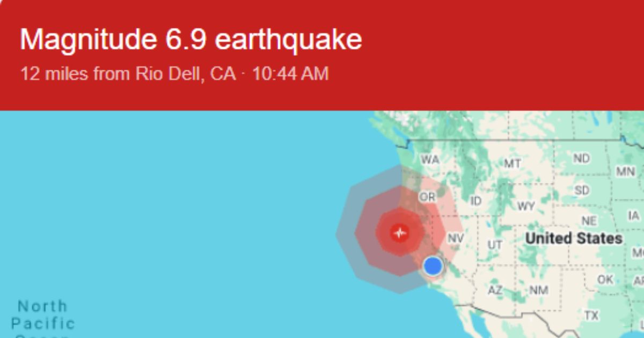This screenshot has height=338, width=644.
Task: Click the SD state label
Action: 582,190
